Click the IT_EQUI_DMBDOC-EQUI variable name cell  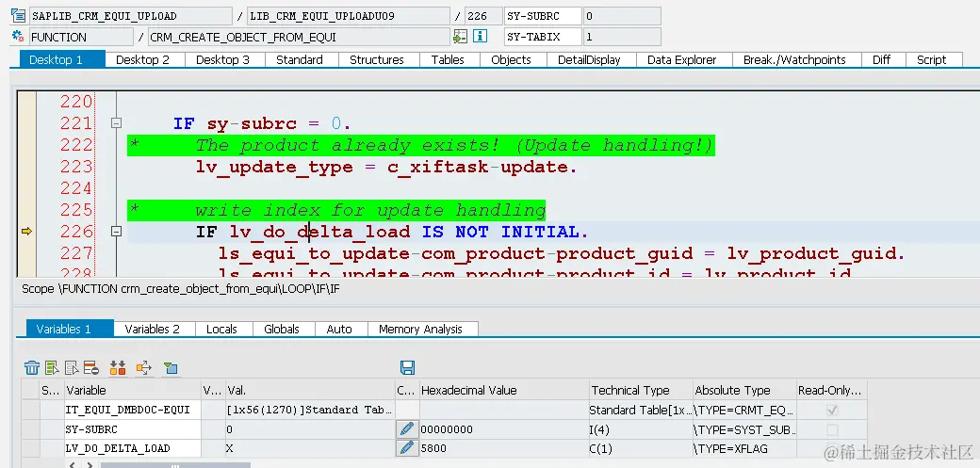(133, 410)
